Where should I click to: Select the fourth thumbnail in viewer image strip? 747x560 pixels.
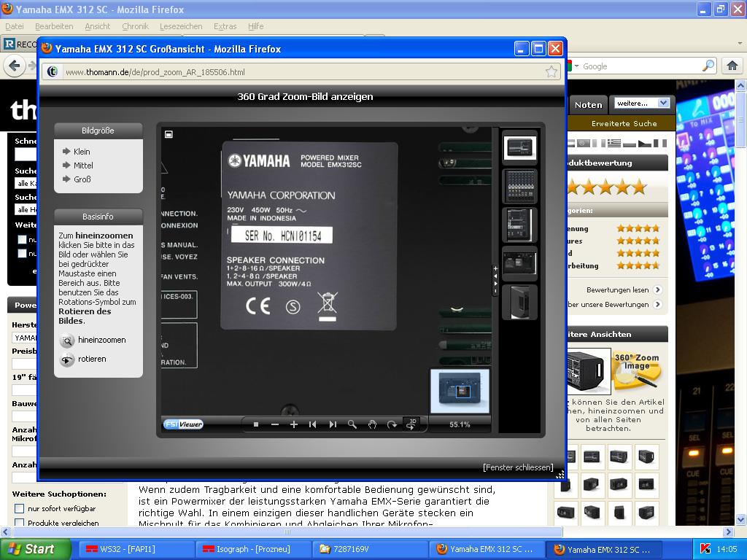tap(519, 263)
